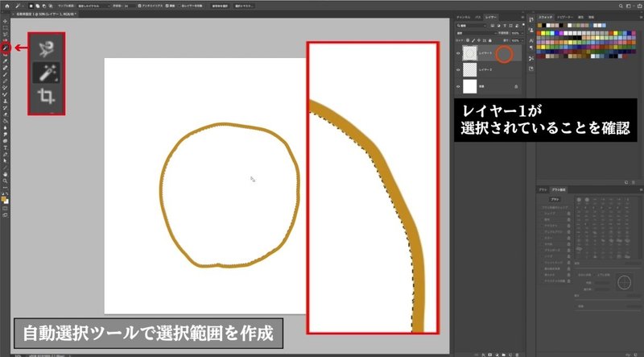Hide the background layer eye icon

coord(458,86)
